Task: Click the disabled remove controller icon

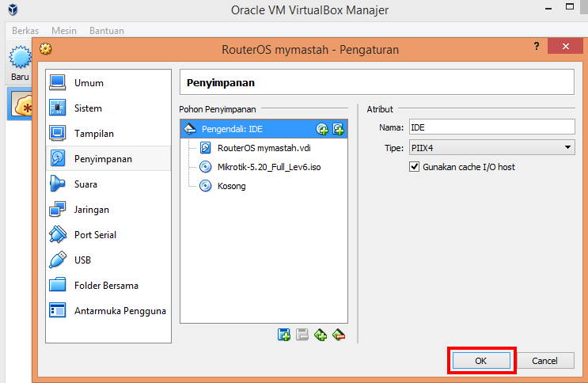Action: (x=302, y=334)
